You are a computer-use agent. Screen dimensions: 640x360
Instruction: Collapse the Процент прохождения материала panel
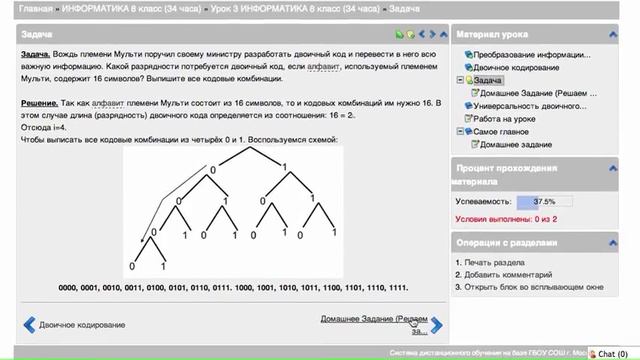pos(613,168)
